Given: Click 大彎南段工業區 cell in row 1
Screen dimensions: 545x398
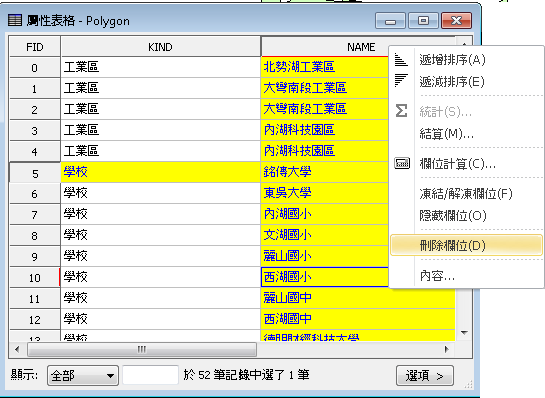Looking at the screenshot, I should (325, 88).
